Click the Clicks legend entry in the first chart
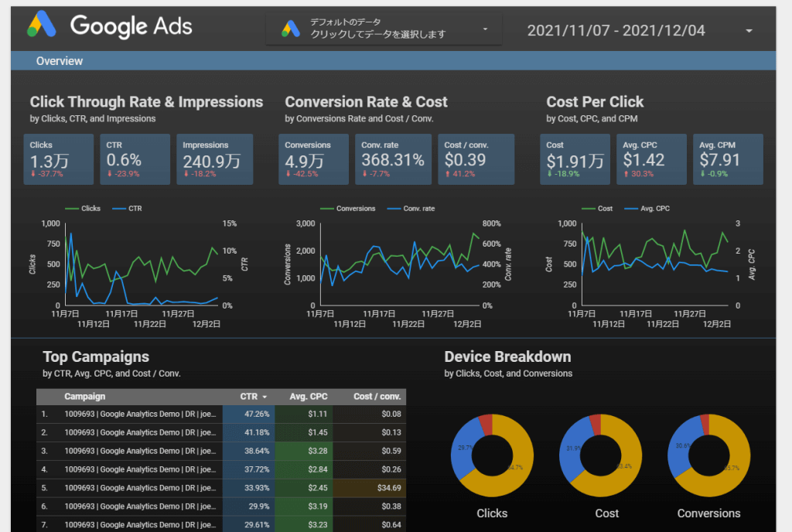The width and height of the screenshot is (792, 532). pyautogui.click(x=83, y=209)
